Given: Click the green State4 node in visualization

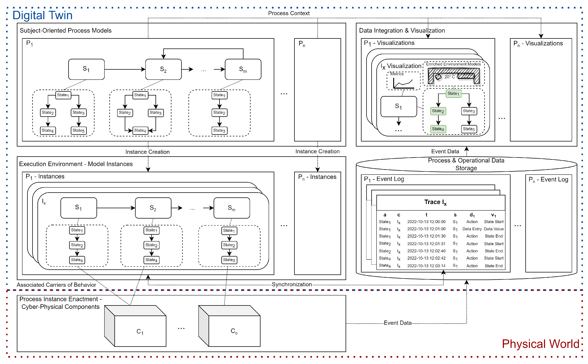Looking at the screenshot, I should (438, 129).
